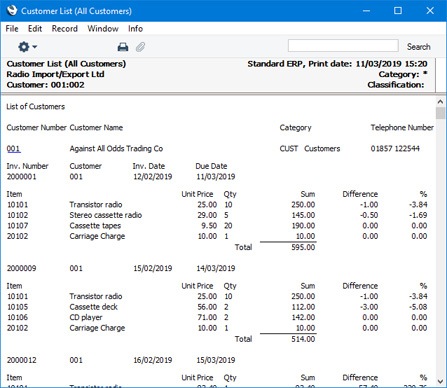Open the Record menu
The height and width of the screenshot is (388, 447).
65,29
